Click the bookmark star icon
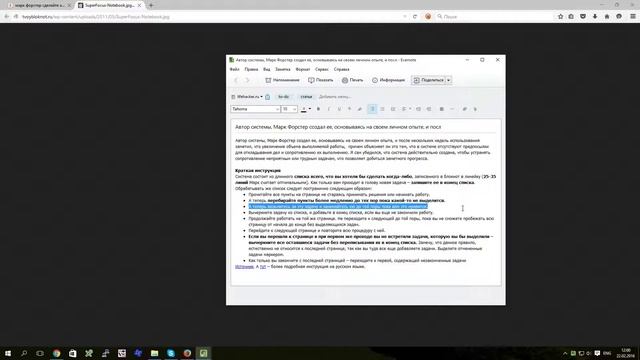Screen dimensions: 640x360 click(560, 17)
